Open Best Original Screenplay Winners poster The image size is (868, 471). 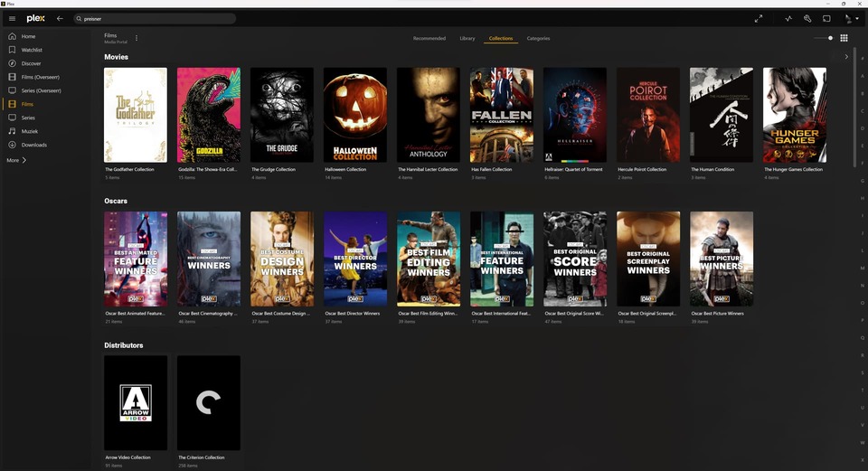pyautogui.click(x=648, y=259)
